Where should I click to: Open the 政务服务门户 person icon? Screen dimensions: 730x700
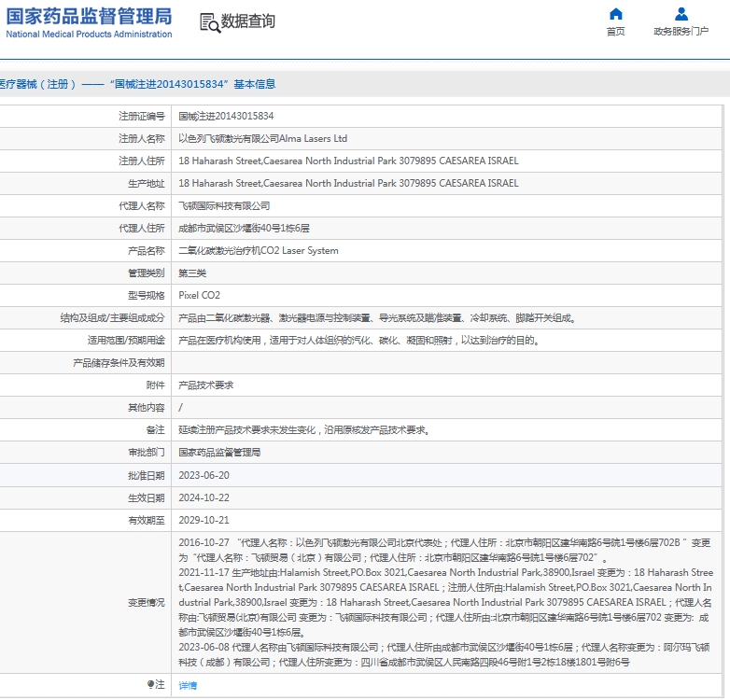[x=681, y=14]
